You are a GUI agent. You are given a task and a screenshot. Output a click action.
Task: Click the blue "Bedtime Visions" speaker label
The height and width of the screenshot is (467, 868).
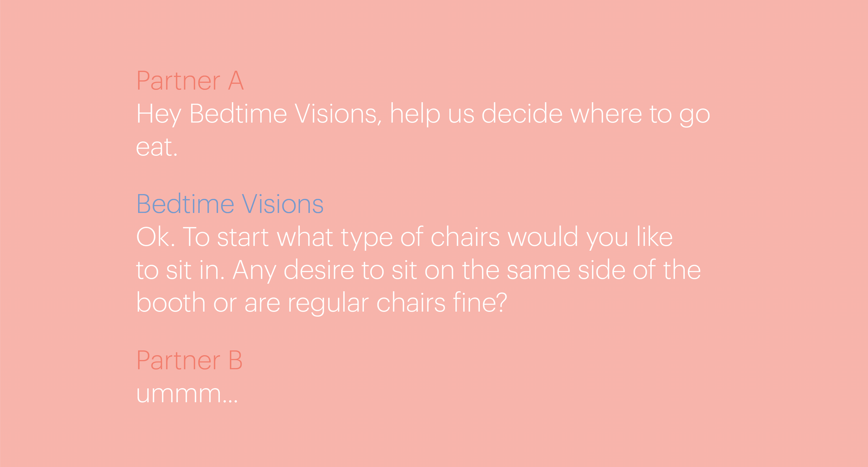(230, 205)
